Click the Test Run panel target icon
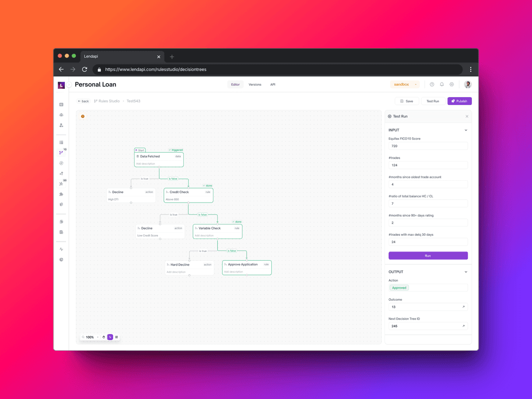This screenshot has height=399, width=532. tap(390, 116)
